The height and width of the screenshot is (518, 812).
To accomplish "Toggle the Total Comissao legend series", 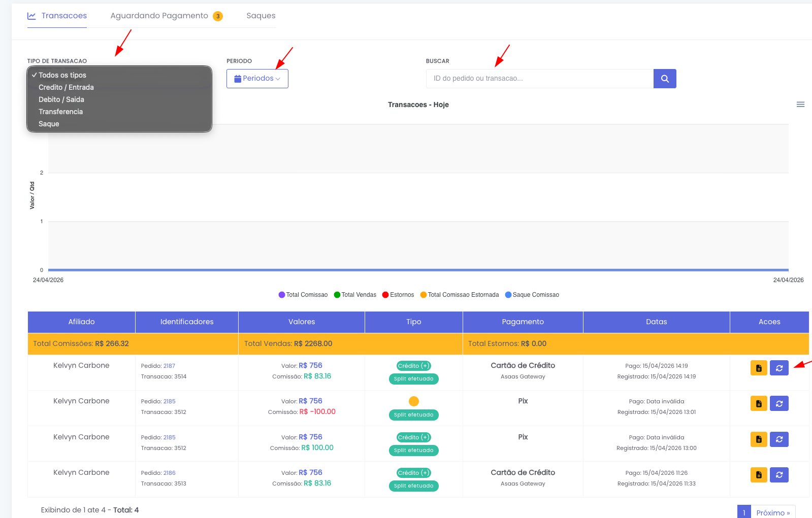I will pos(303,295).
